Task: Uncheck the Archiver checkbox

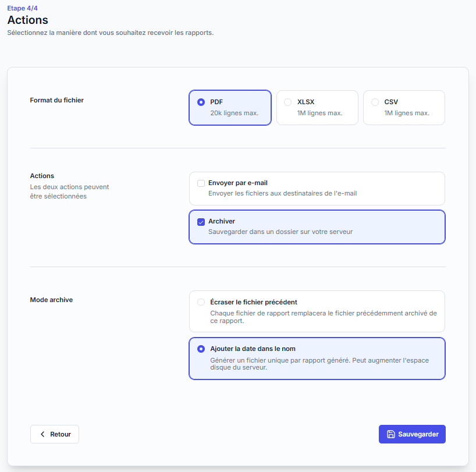Action: tap(201, 222)
